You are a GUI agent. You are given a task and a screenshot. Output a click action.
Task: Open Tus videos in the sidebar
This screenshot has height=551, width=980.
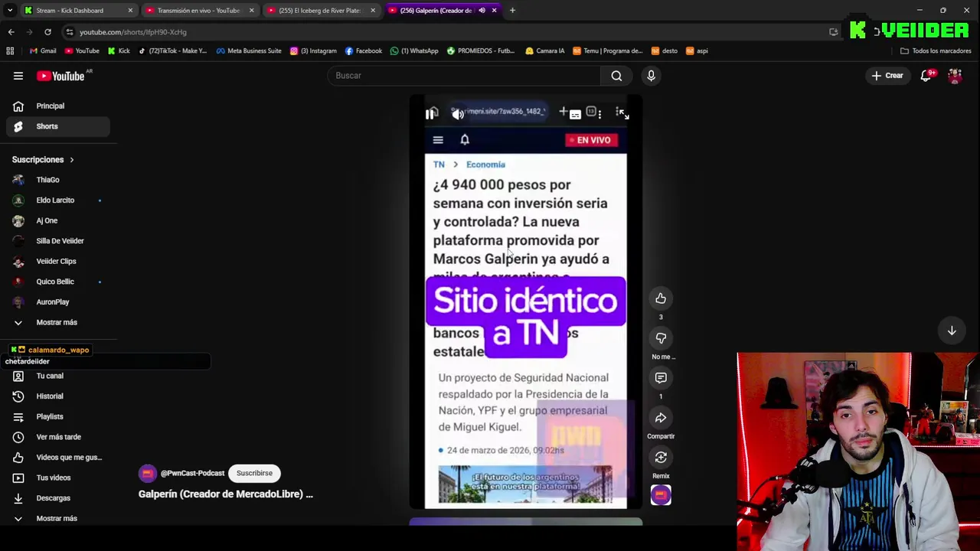[57, 478]
